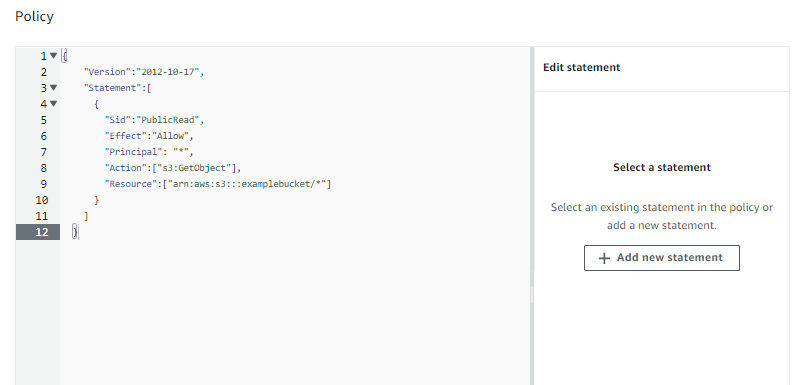
Task: Click the "2012-10-17" version value
Action: pos(167,72)
